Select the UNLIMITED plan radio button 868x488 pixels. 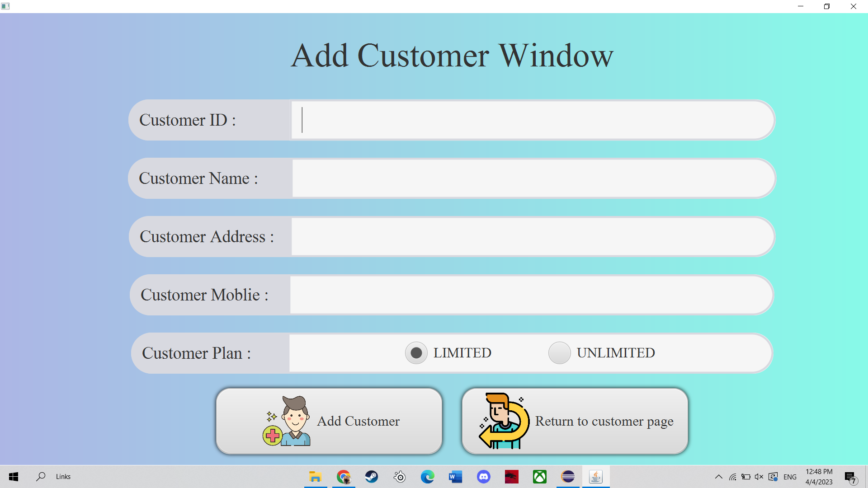click(x=560, y=353)
